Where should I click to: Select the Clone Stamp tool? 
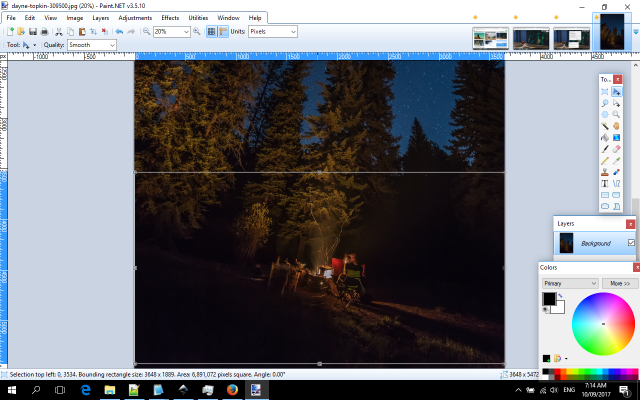pos(605,172)
